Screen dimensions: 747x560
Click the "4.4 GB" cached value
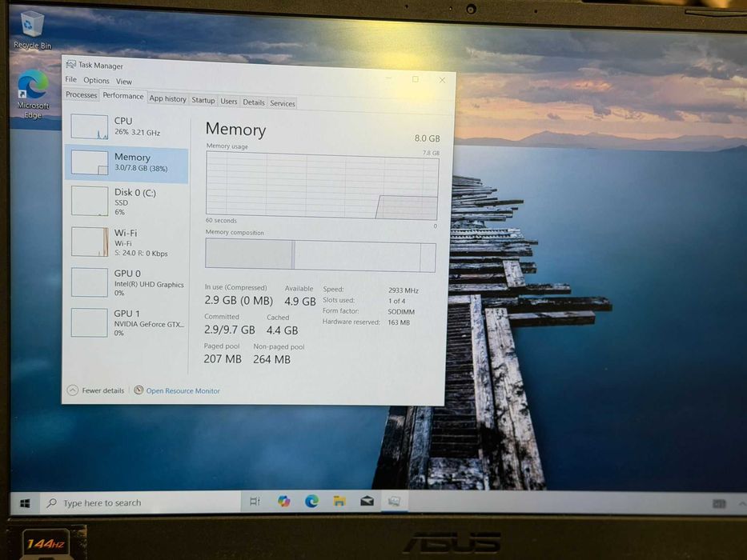(282, 330)
